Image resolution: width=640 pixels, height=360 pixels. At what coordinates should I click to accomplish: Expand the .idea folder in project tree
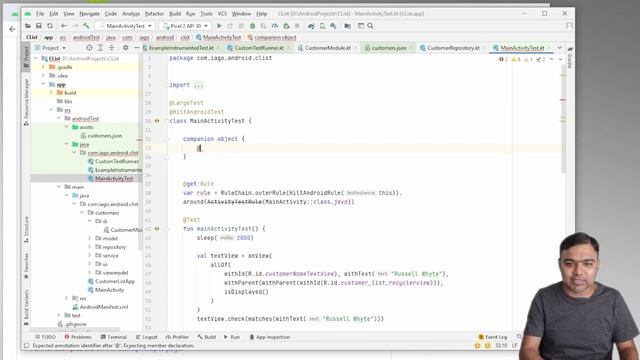(x=43, y=76)
